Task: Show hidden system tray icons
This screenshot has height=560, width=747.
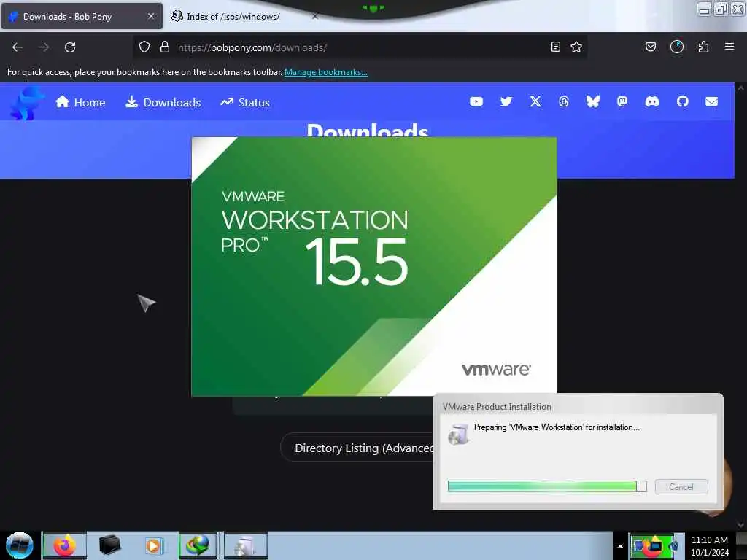Action: pyautogui.click(x=620, y=546)
